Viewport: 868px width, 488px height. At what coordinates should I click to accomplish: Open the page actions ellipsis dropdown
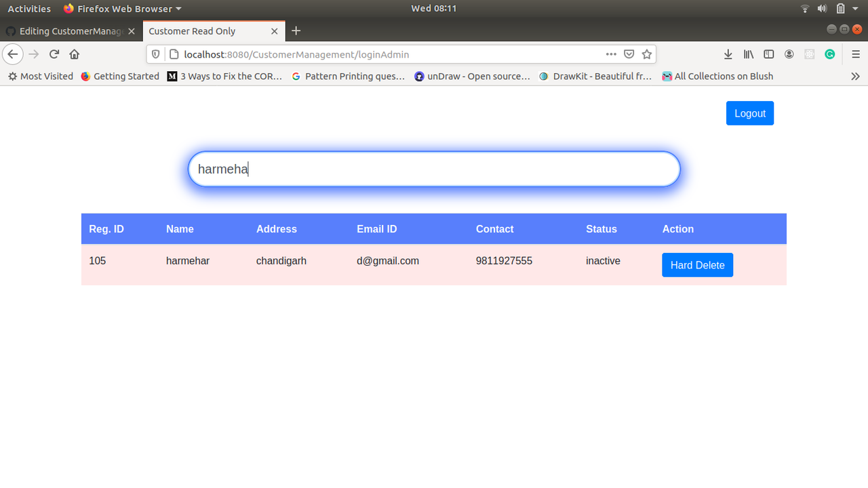pyautogui.click(x=611, y=54)
